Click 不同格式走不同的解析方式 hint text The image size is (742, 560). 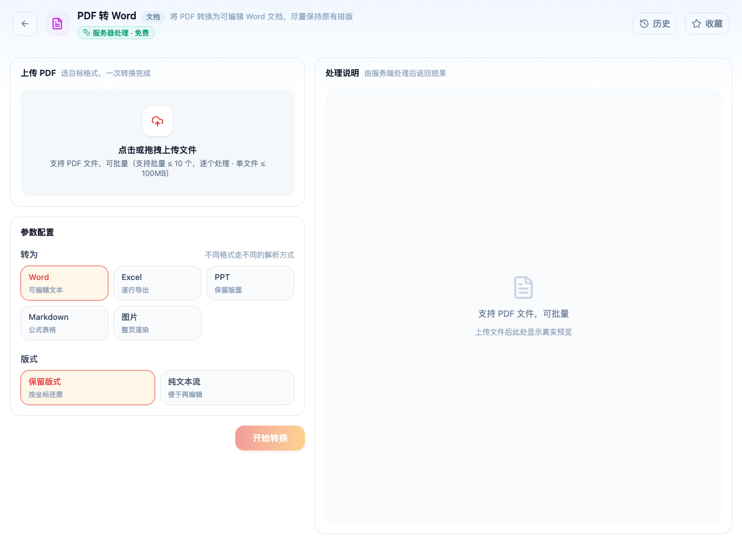pyautogui.click(x=250, y=255)
